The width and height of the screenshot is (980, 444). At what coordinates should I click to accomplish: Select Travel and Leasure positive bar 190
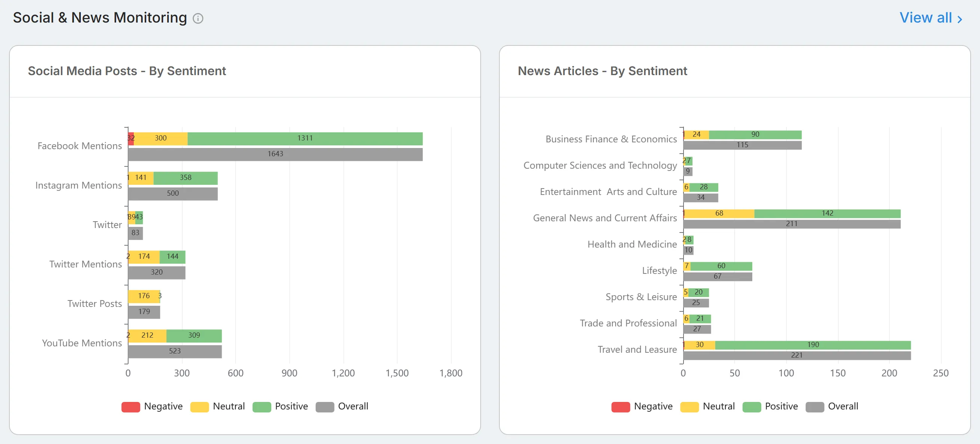[813, 345]
